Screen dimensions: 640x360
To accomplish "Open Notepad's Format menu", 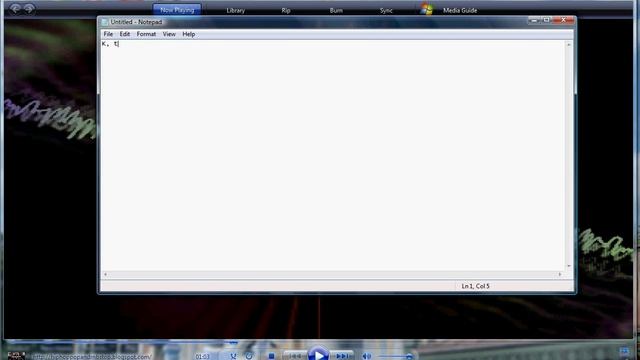I will pyautogui.click(x=146, y=34).
